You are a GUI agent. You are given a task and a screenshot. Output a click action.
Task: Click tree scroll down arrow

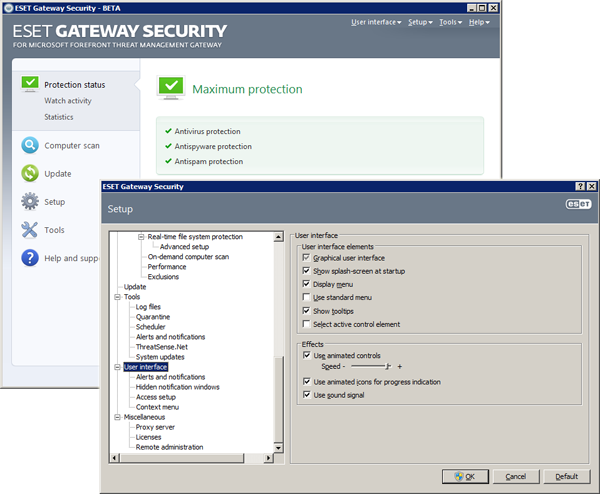(279, 448)
